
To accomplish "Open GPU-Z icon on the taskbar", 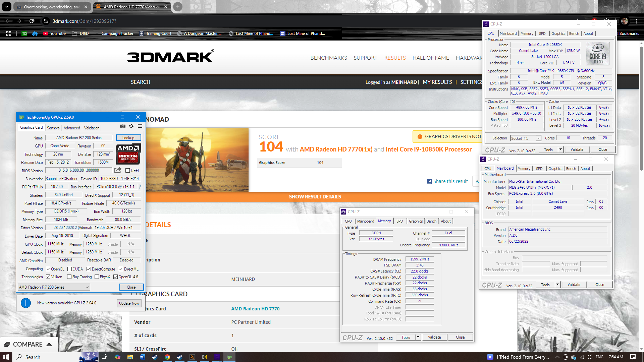I will click(x=229, y=357).
